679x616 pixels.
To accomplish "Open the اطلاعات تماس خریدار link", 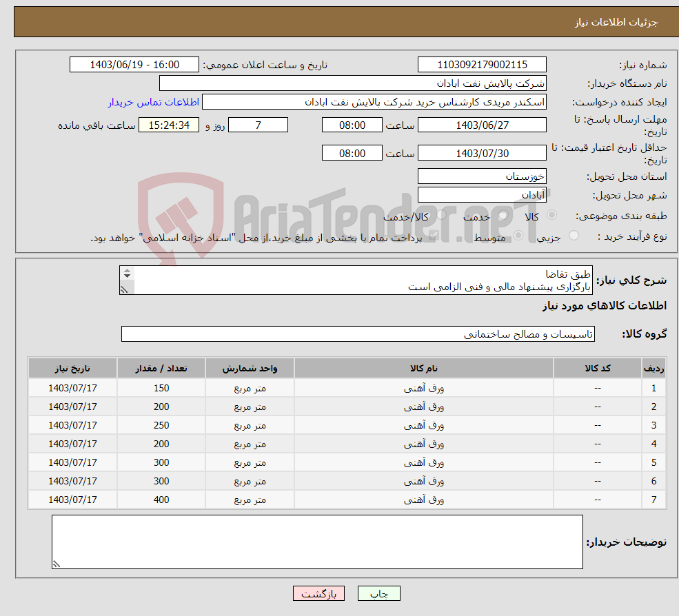I will 154,102.
